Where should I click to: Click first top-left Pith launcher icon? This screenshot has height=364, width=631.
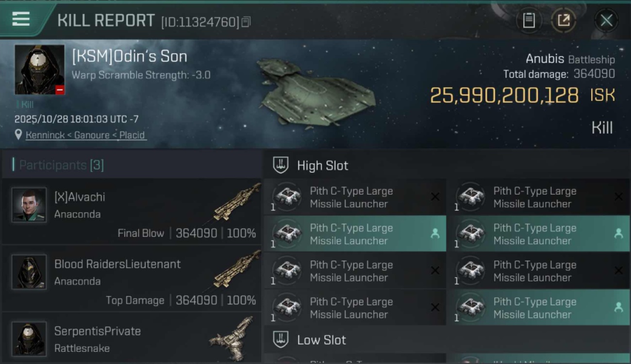pos(287,197)
